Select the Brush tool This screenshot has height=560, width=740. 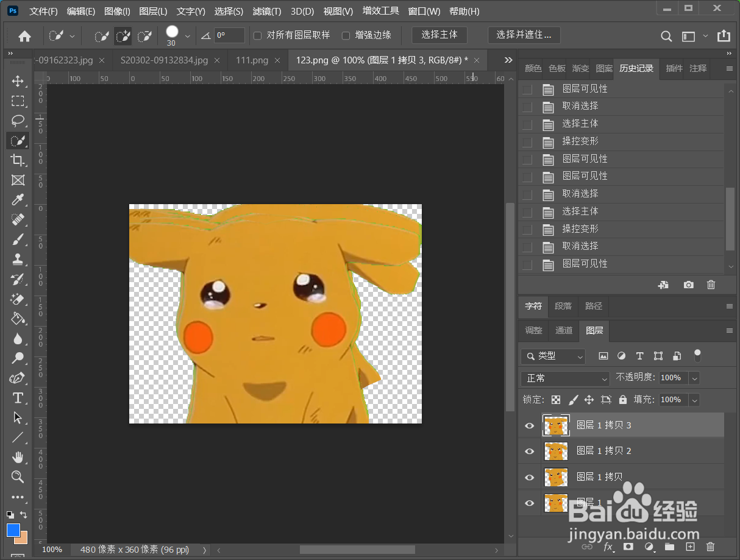click(x=18, y=239)
